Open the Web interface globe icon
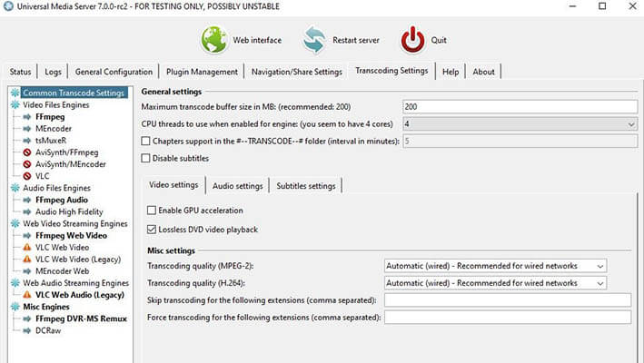The image size is (644, 363). coord(214,40)
